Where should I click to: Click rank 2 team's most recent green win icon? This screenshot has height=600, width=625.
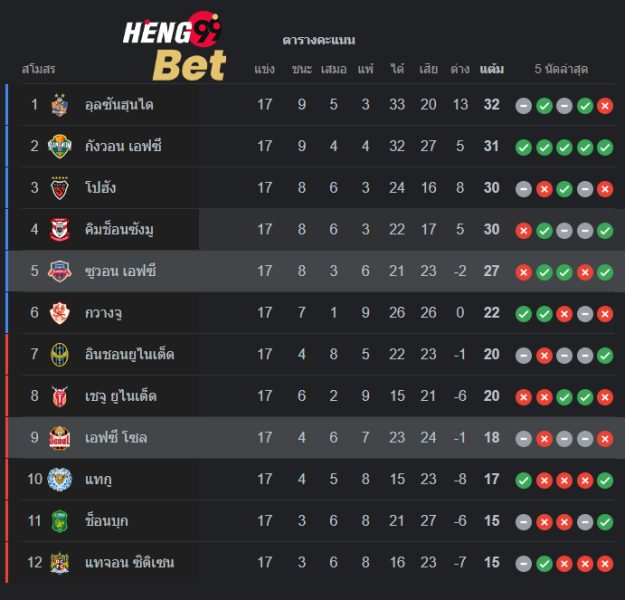(605, 148)
